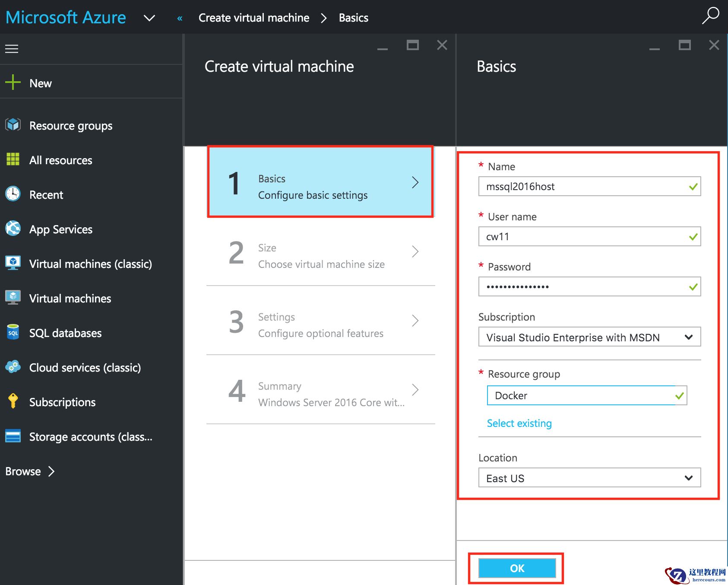Open Storage accounts (classic) label

(x=91, y=437)
